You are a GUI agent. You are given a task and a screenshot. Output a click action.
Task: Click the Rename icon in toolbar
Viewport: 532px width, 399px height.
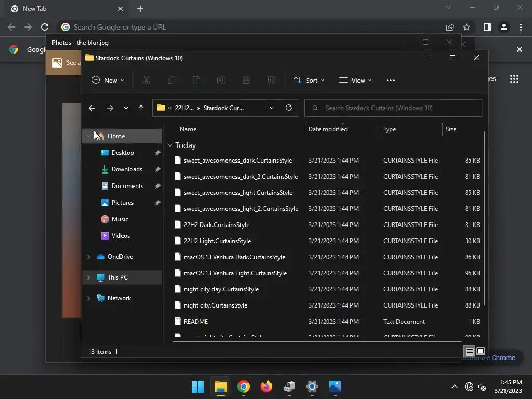coord(221,80)
